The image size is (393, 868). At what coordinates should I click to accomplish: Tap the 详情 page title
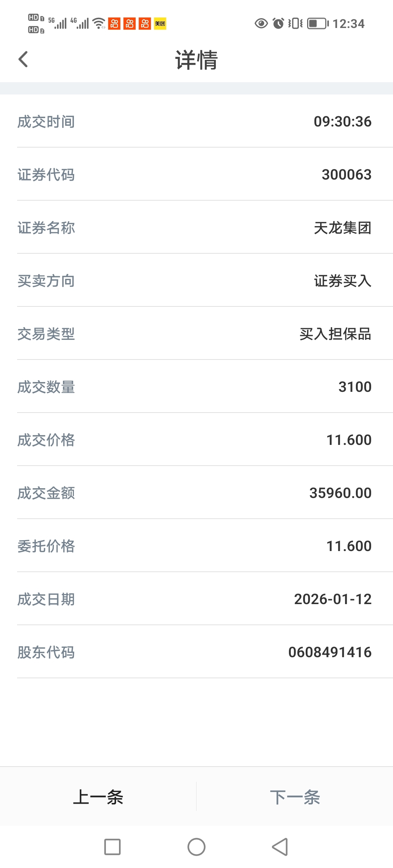[196, 60]
